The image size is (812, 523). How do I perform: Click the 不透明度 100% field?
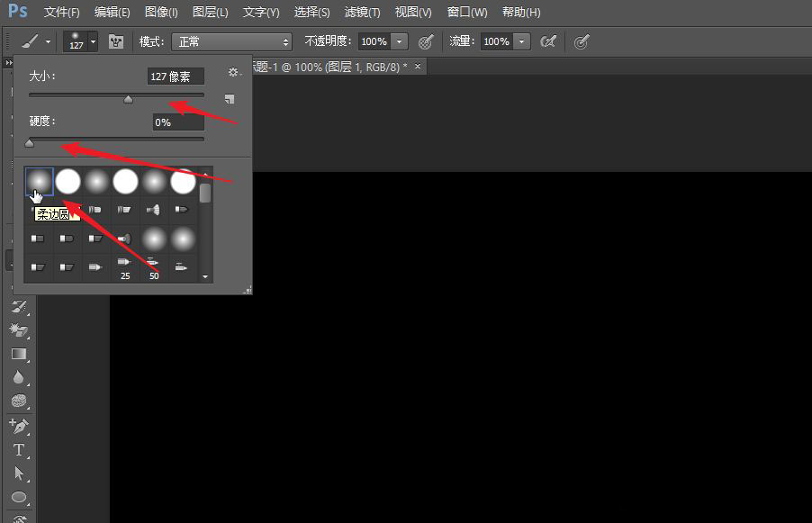(x=374, y=41)
